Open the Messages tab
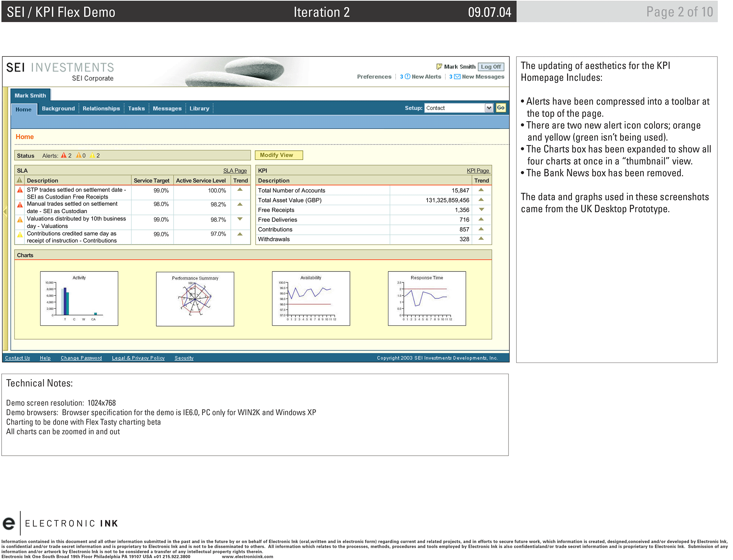The image size is (733, 560). click(167, 109)
